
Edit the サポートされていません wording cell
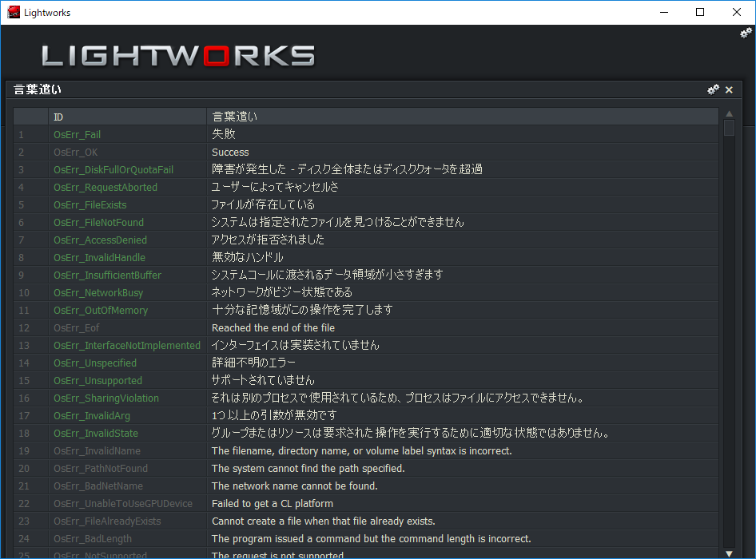[463, 381]
